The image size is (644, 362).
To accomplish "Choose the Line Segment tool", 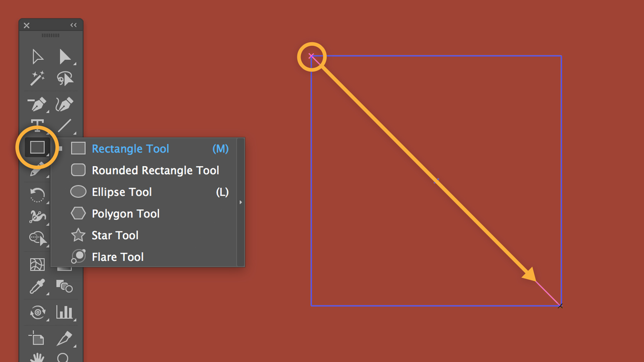I will click(64, 126).
